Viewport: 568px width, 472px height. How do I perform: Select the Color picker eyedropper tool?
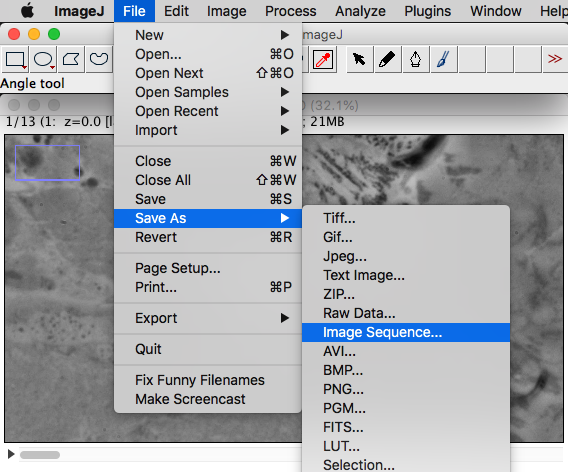(323, 59)
